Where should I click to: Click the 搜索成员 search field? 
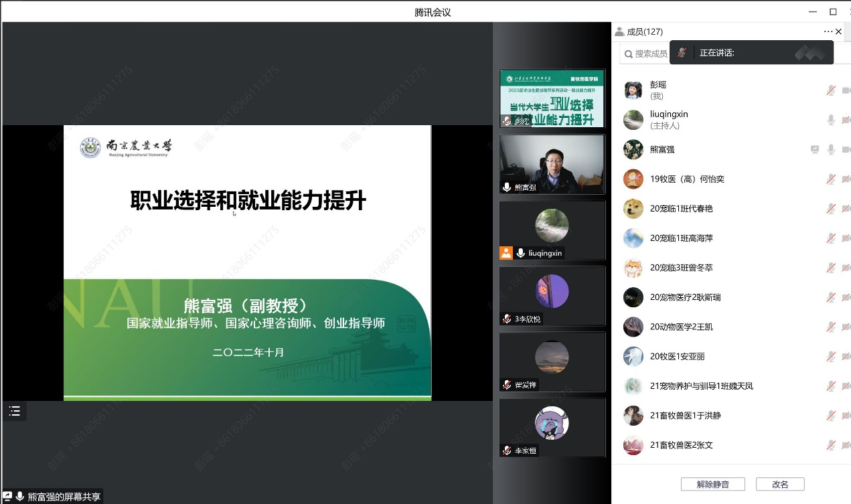[649, 54]
